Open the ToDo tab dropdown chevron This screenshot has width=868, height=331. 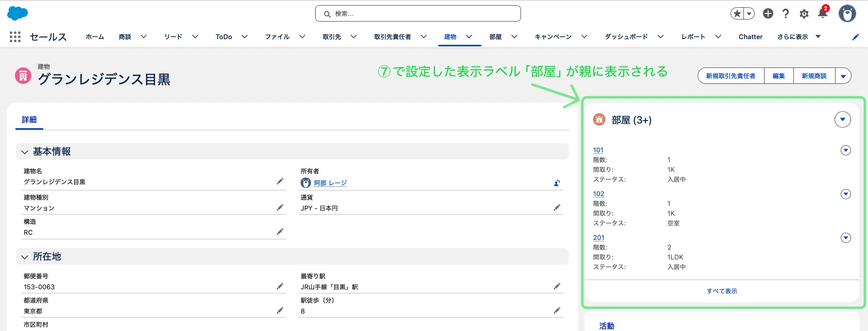[x=245, y=37]
